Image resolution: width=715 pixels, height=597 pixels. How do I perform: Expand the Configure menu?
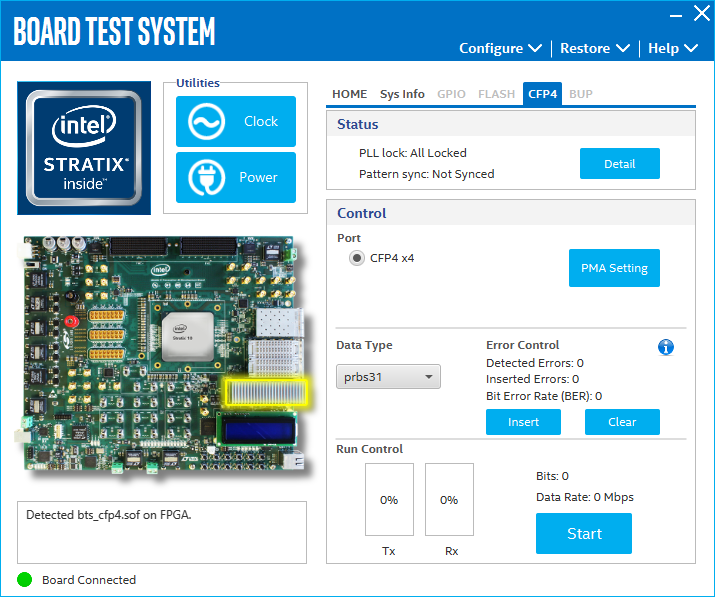pos(500,48)
